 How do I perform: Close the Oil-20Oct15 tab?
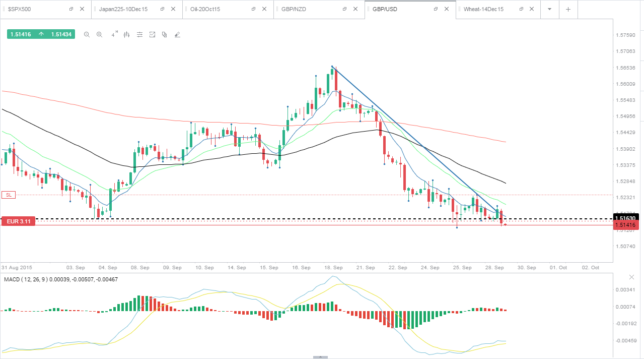pos(264,9)
